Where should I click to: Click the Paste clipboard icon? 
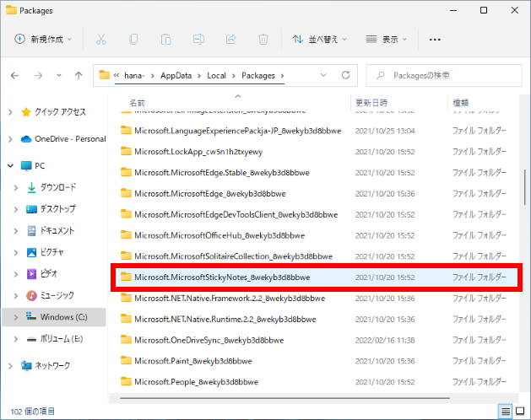[x=166, y=40]
